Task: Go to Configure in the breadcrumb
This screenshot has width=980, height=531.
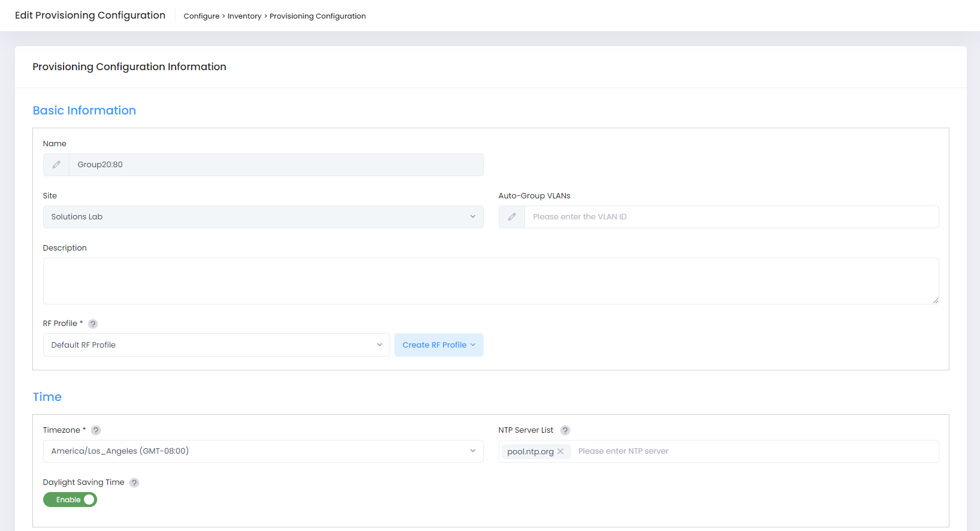Action: coord(201,16)
